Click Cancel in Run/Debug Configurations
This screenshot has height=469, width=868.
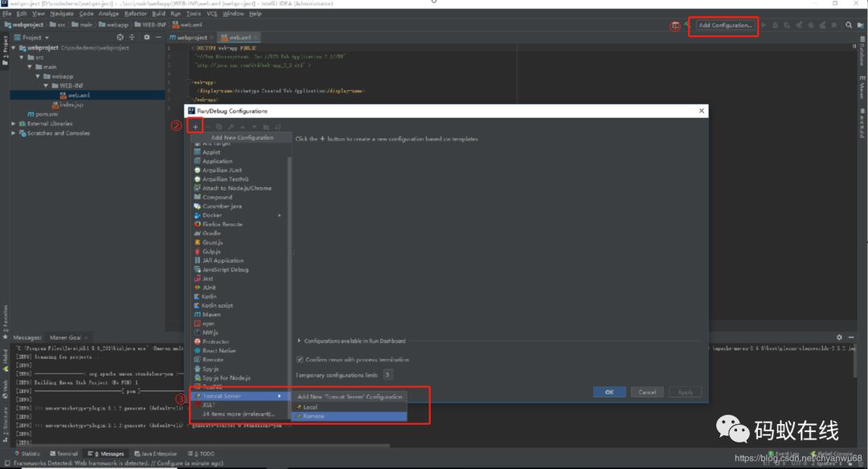tap(647, 392)
